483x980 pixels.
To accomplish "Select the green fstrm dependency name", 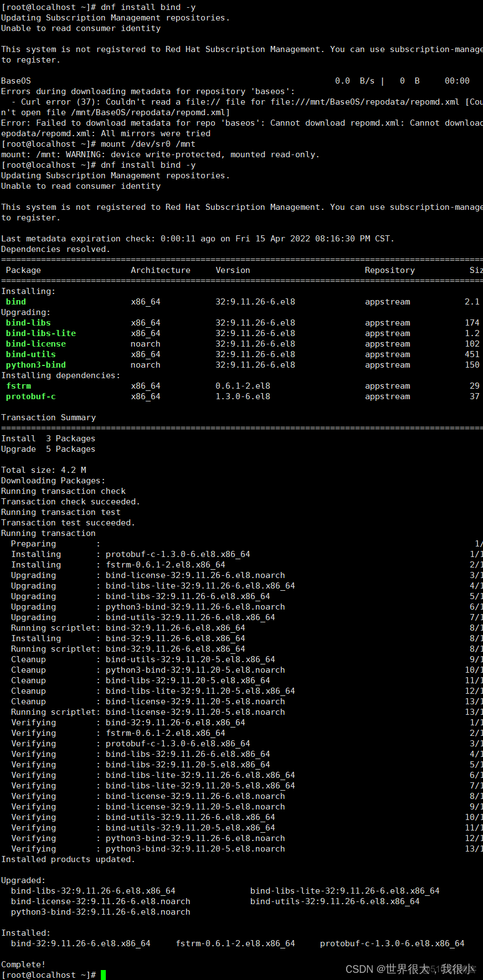I will click(x=19, y=386).
